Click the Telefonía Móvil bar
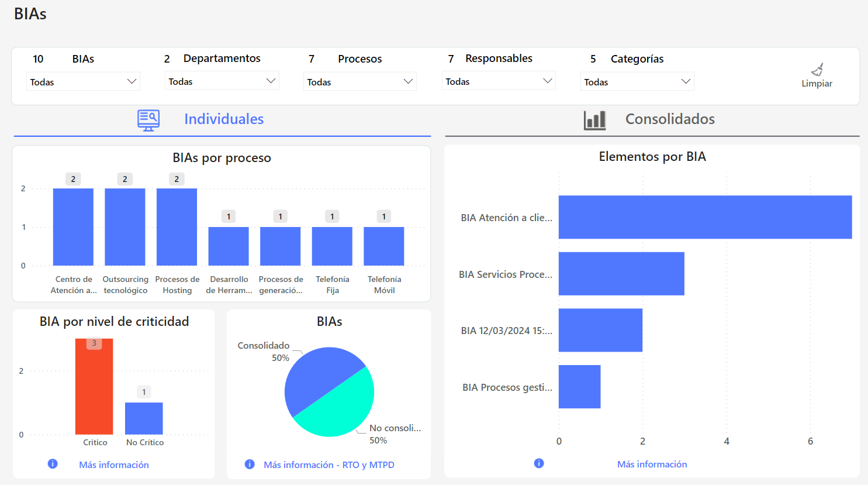The image size is (868, 485). click(x=384, y=246)
